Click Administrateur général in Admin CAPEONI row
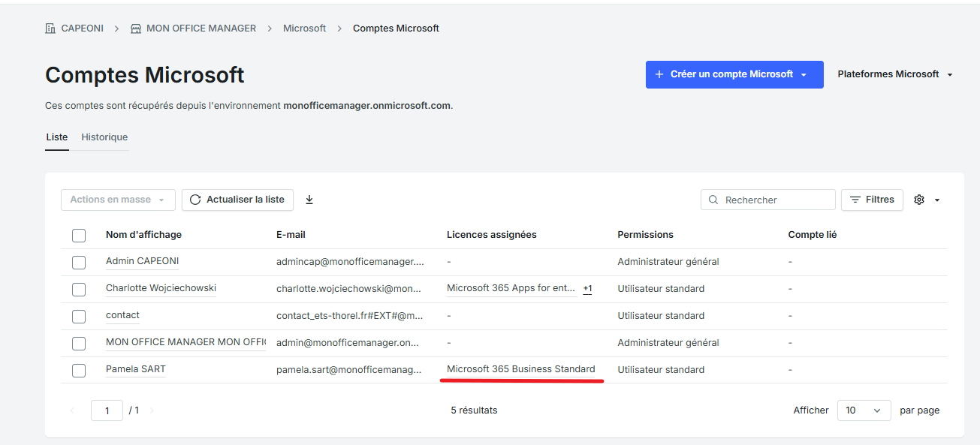Image resolution: width=980 pixels, height=445 pixels. pos(668,262)
